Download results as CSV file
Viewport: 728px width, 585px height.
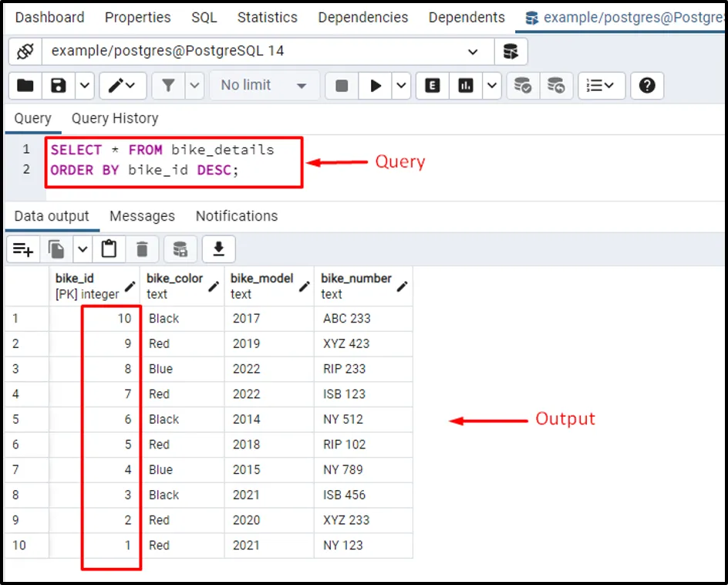218,249
